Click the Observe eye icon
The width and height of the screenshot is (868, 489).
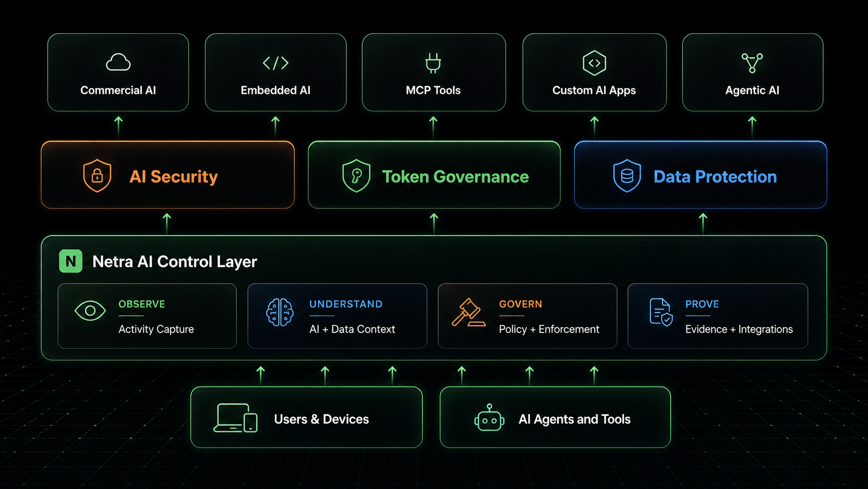tap(90, 311)
